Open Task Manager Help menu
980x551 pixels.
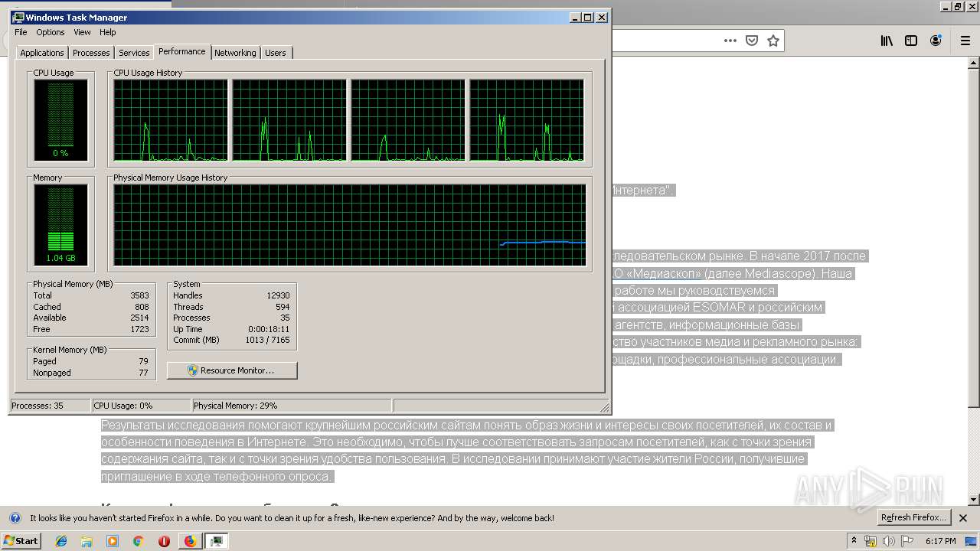(108, 32)
